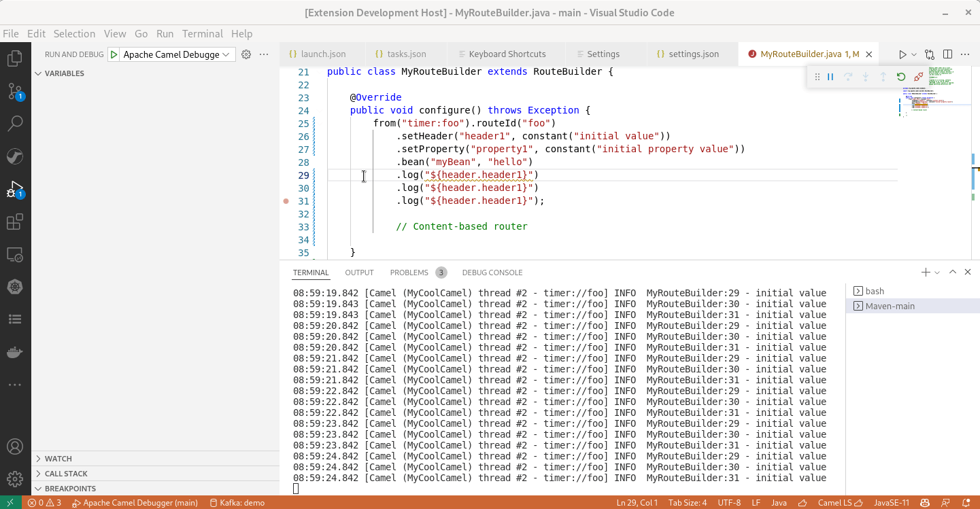
Task: Start debugging with the green run button
Action: click(113, 54)
